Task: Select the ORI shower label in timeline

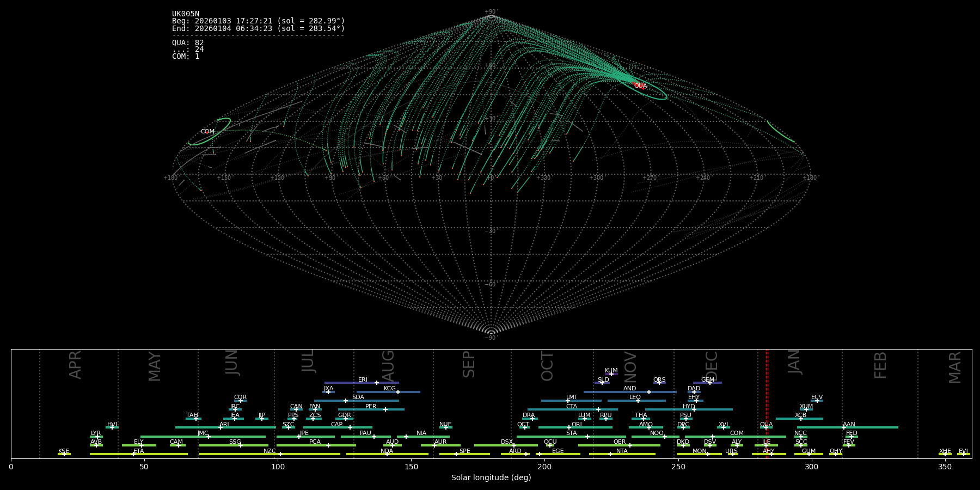Action: [577, 425]
